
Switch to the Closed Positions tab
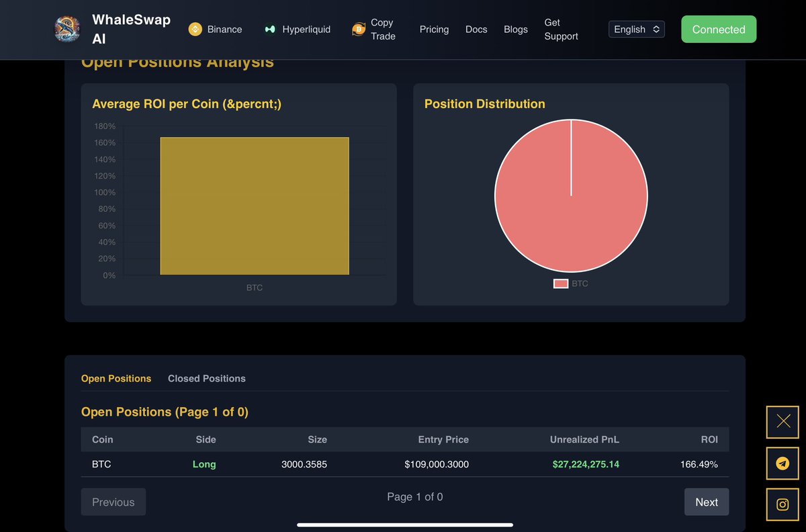click(207, 378)
